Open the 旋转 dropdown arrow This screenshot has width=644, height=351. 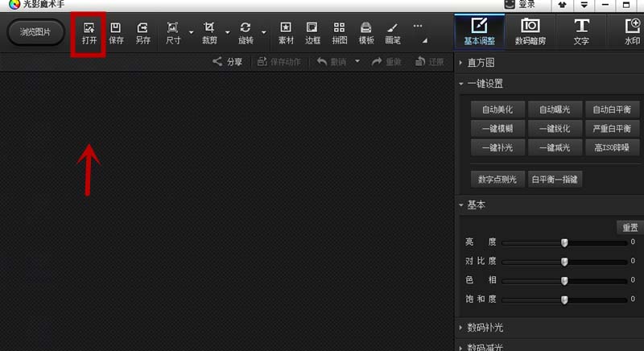264,32
